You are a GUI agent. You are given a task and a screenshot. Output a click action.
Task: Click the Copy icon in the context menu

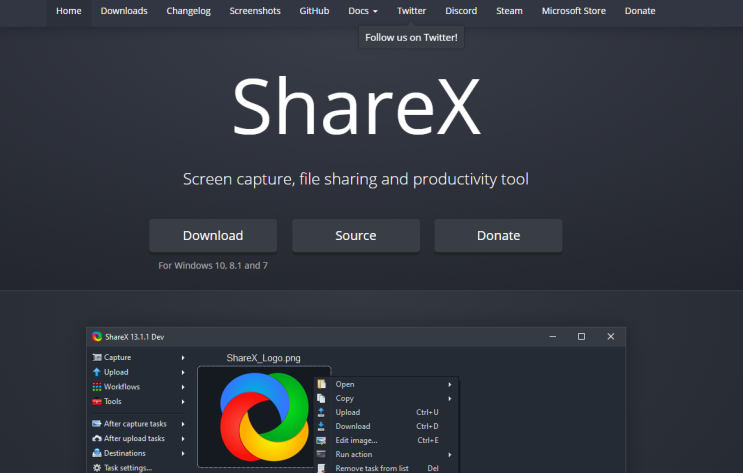321,398
